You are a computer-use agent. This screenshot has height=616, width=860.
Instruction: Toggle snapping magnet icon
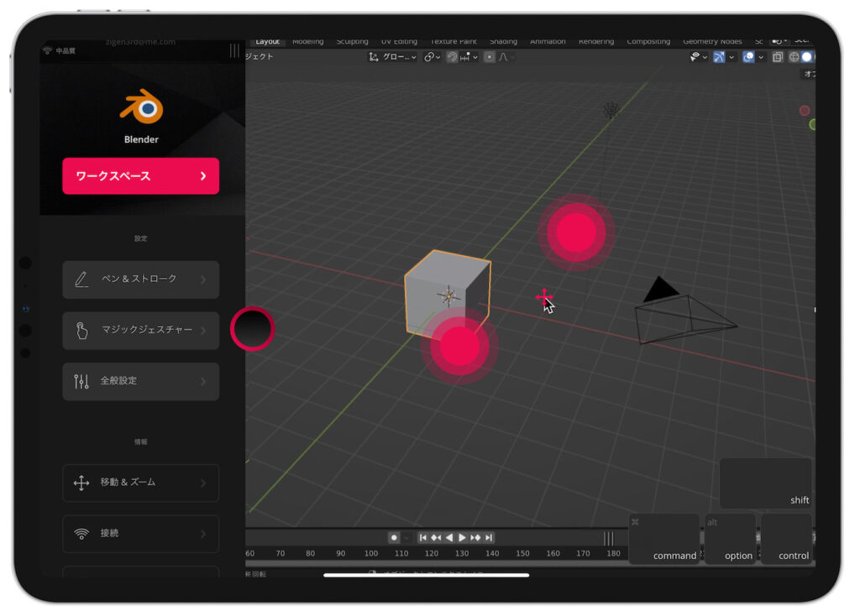pos(453,57)
